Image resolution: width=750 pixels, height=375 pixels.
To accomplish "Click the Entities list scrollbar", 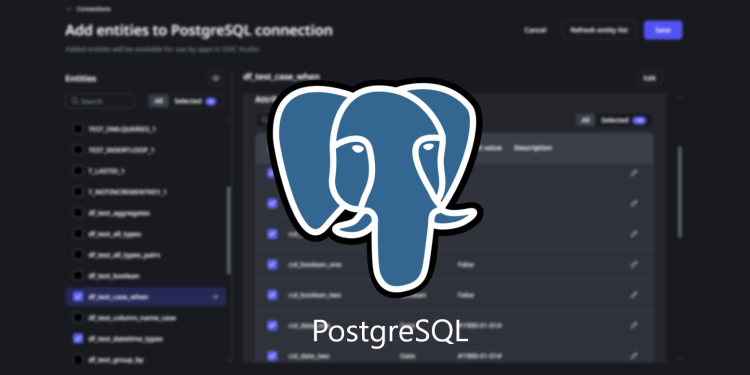I will pos(229,230).
